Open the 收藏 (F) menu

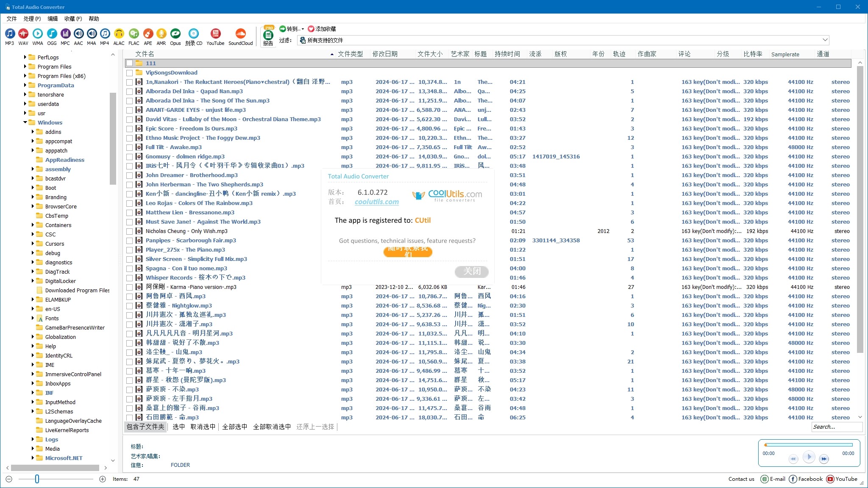[73, 19]
